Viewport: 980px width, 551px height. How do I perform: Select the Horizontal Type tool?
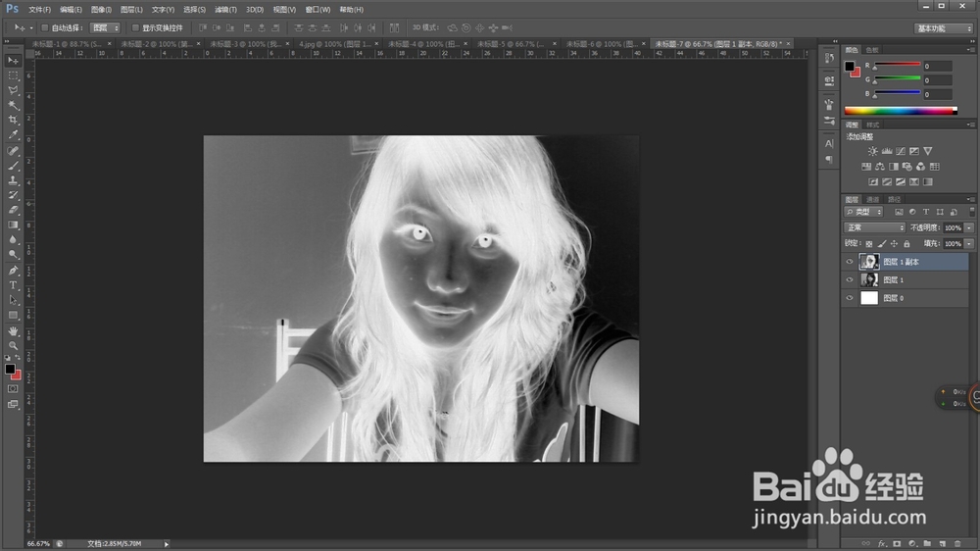[x=13, y=285]
